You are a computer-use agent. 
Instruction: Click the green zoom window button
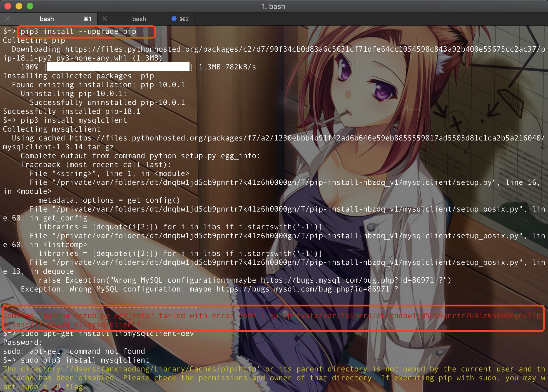click(x=30, y=6)
